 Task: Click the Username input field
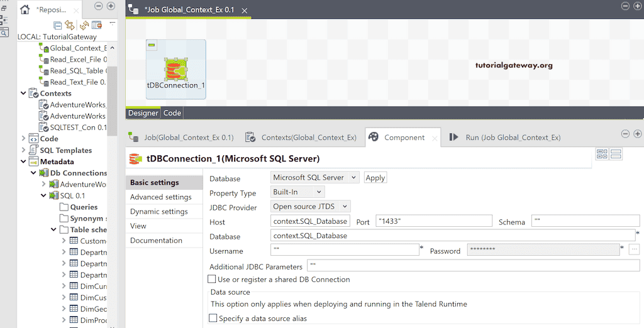[345, 249]
